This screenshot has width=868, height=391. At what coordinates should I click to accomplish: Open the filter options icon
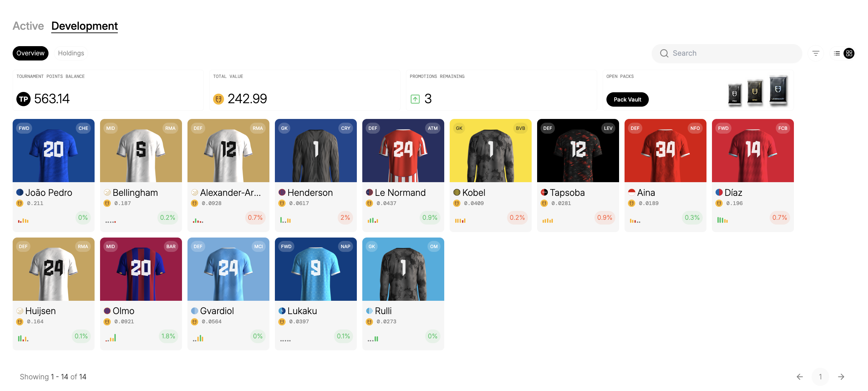(816, 53)
